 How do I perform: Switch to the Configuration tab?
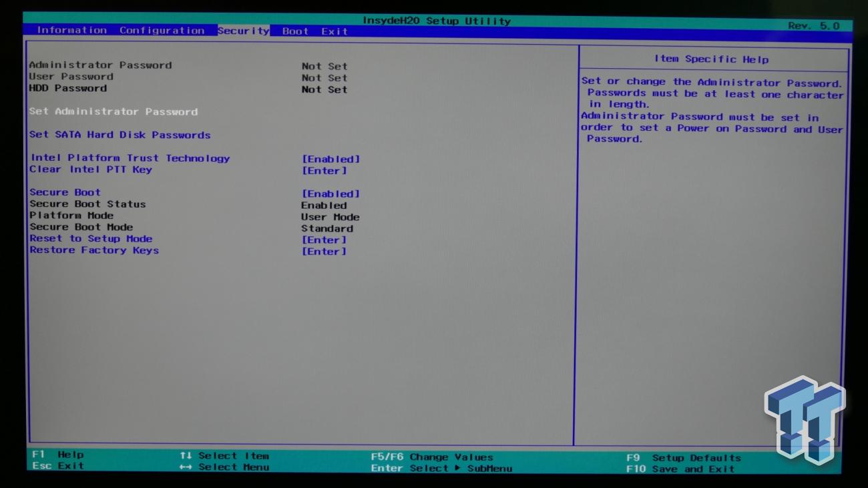(162, 30)
